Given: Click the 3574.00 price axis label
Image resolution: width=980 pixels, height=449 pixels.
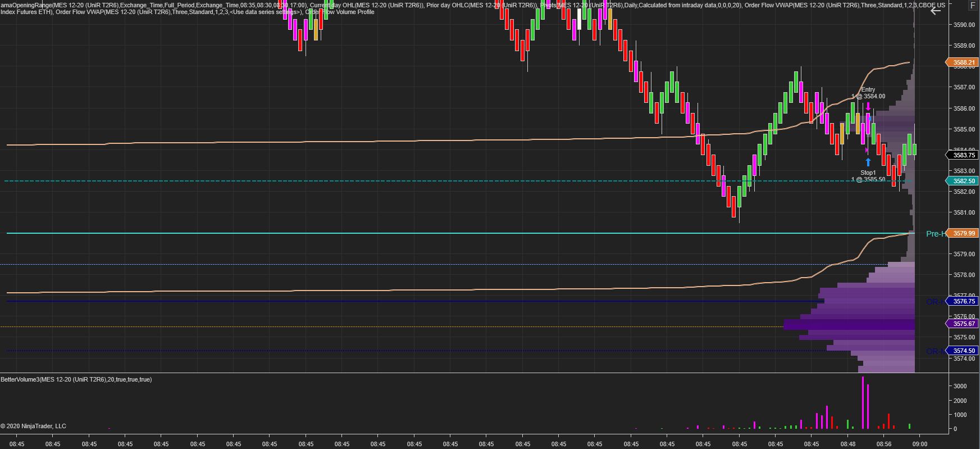Looking at the screenshot, I should pyautogui.click(x=964, y=357).
